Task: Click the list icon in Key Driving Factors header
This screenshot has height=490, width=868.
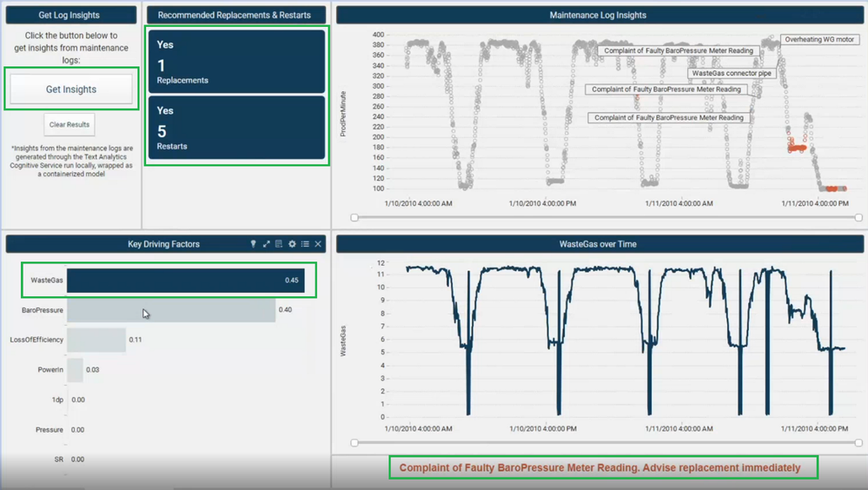Action: coord(305,243)
